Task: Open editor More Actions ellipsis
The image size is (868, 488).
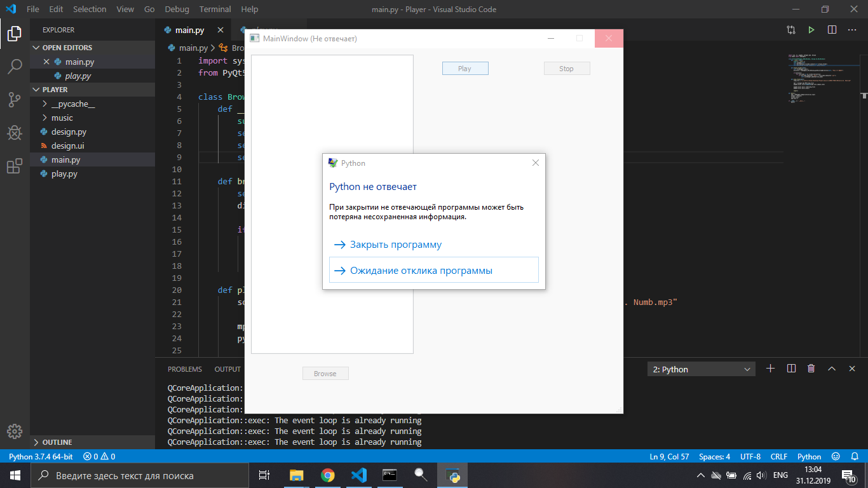Action: 853,30
